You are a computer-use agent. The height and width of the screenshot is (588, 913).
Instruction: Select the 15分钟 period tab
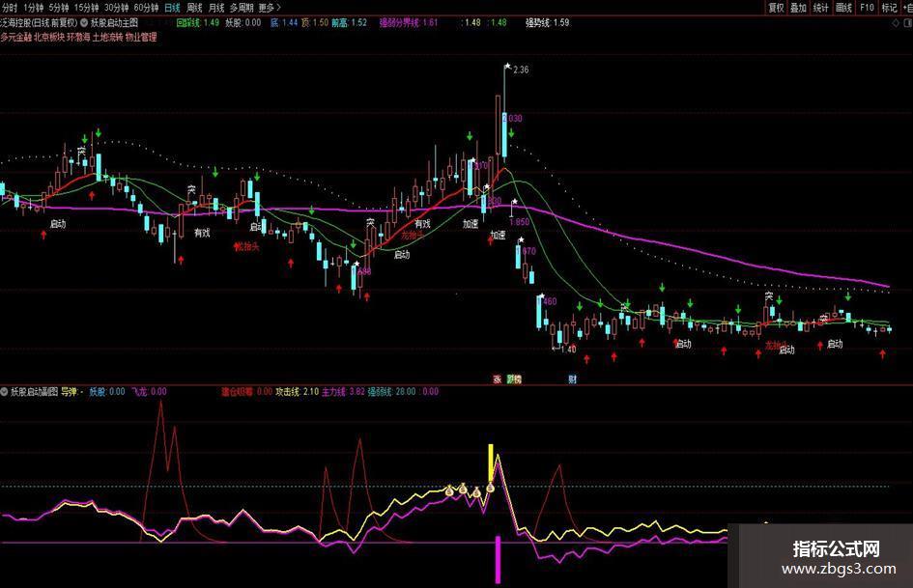[x=86, y=8]
